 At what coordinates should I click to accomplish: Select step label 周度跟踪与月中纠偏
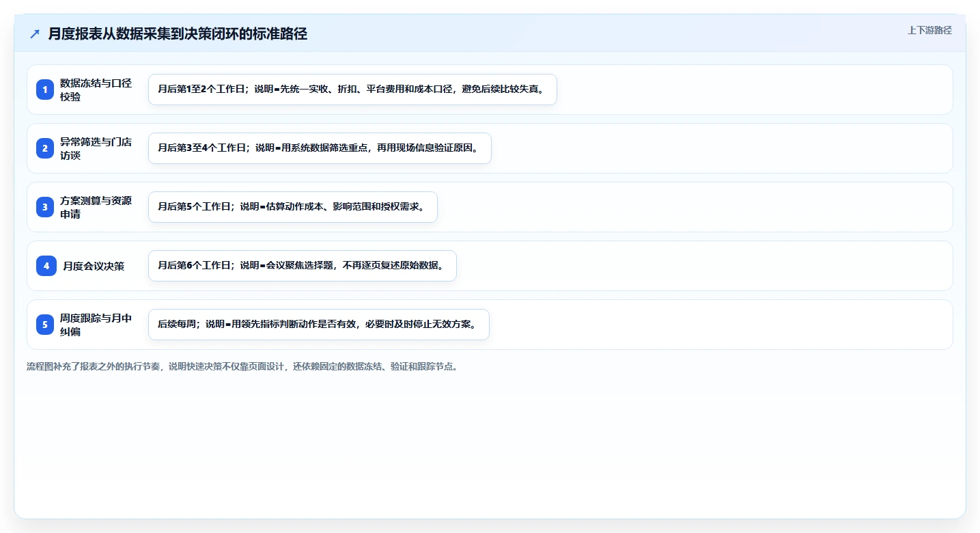click(x=96, y=325)
